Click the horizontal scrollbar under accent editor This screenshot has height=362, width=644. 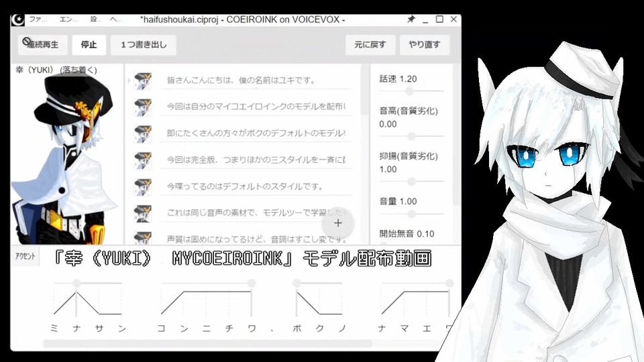point(207,343)
